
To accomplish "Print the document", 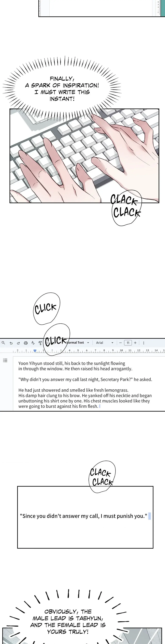I will (x=26, y=343).
